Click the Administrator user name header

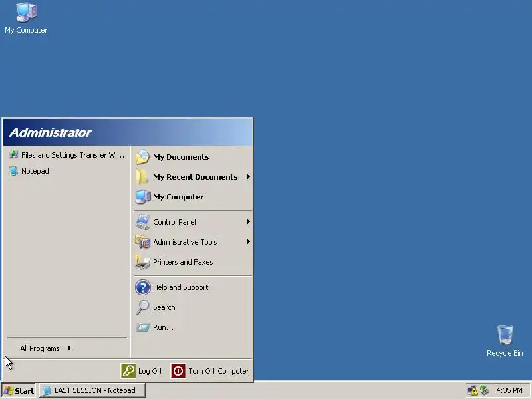(x=50, y=132)
